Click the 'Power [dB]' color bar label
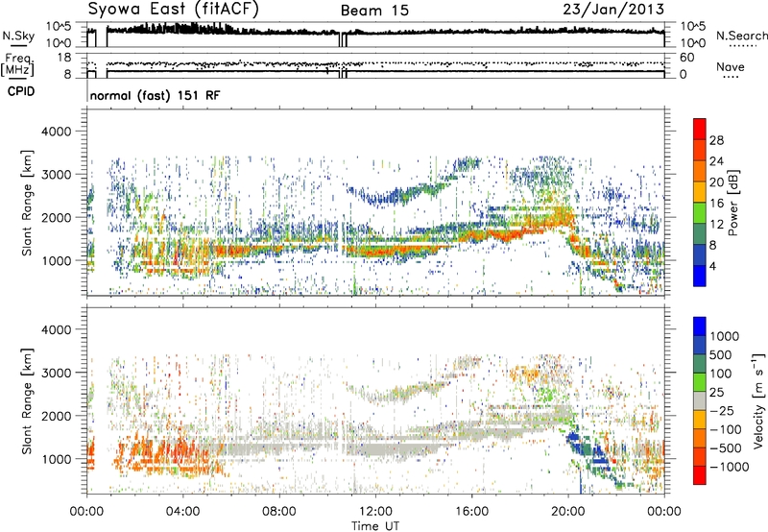The height and width of the screenshot is (532, 768). point(732,203)
